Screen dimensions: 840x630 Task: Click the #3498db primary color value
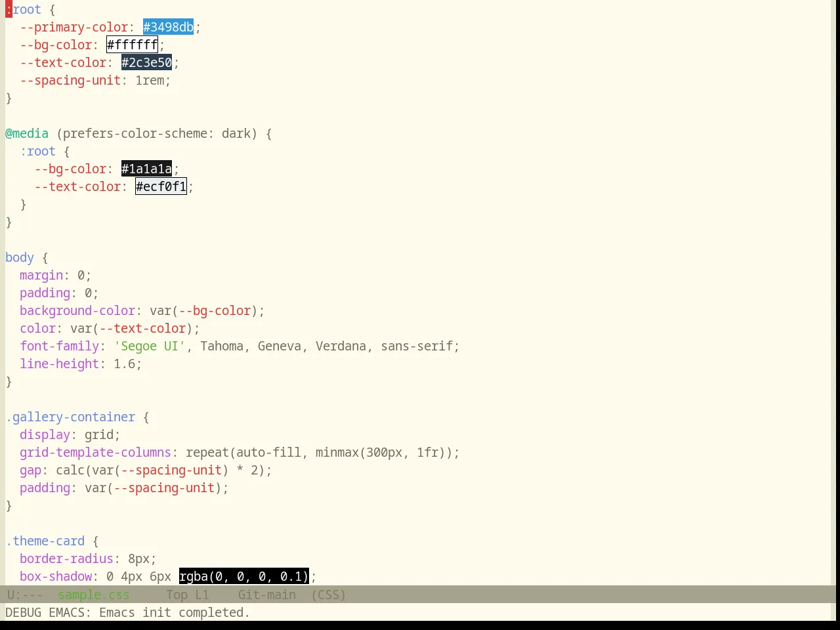[x=168, y=27]
